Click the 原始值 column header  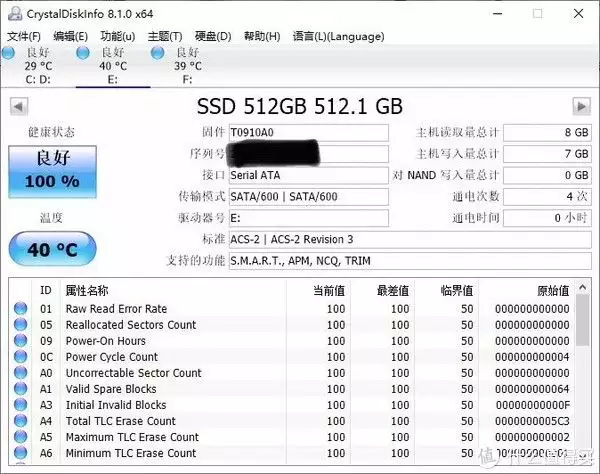click(x=527, y=290)
